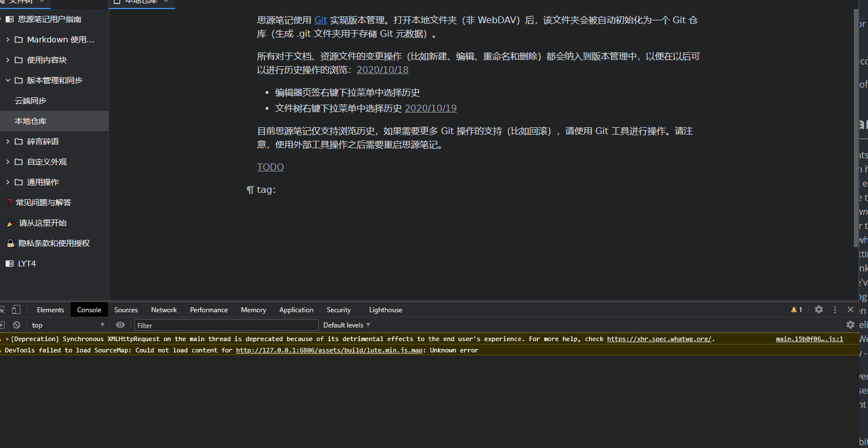Clear the console with the ban icon

[x=17, y=325]
